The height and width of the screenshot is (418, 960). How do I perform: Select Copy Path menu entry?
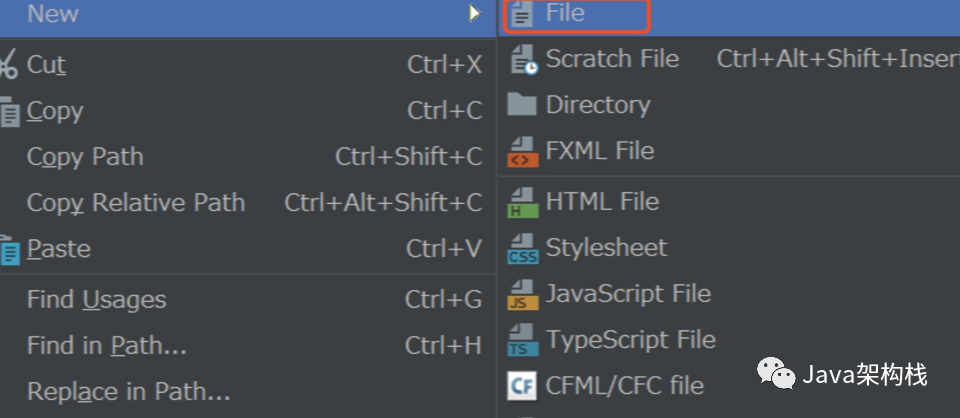tap(85, 157)
